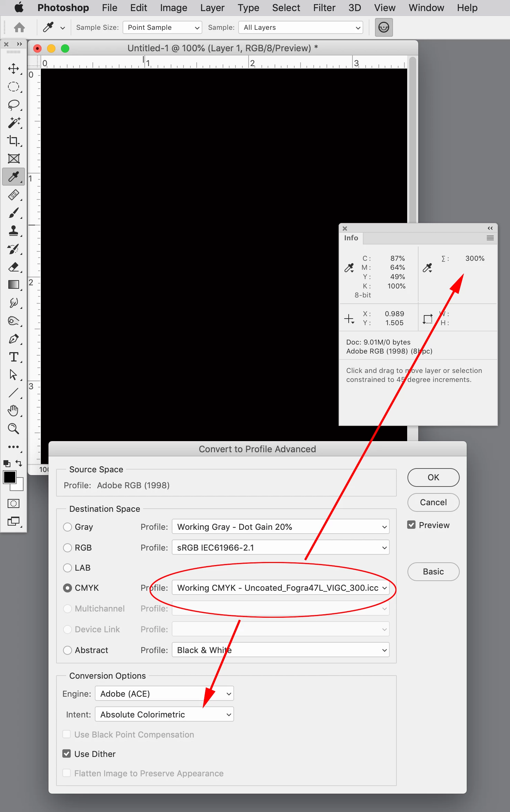
Task: Click the sampling ring toggle button
Action: coord(384,27)
